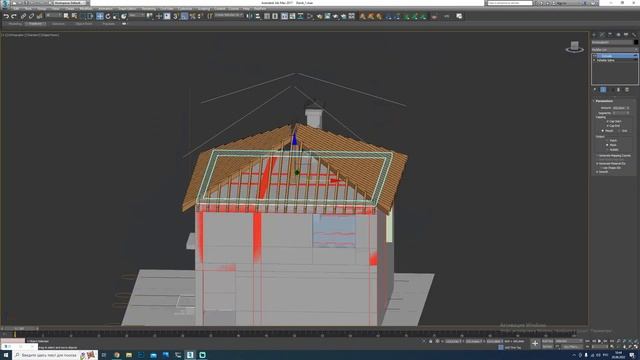The image size is (640, 360).
Task: Open Configure Modifier Sets icon
Action: (x=627, y=90)
